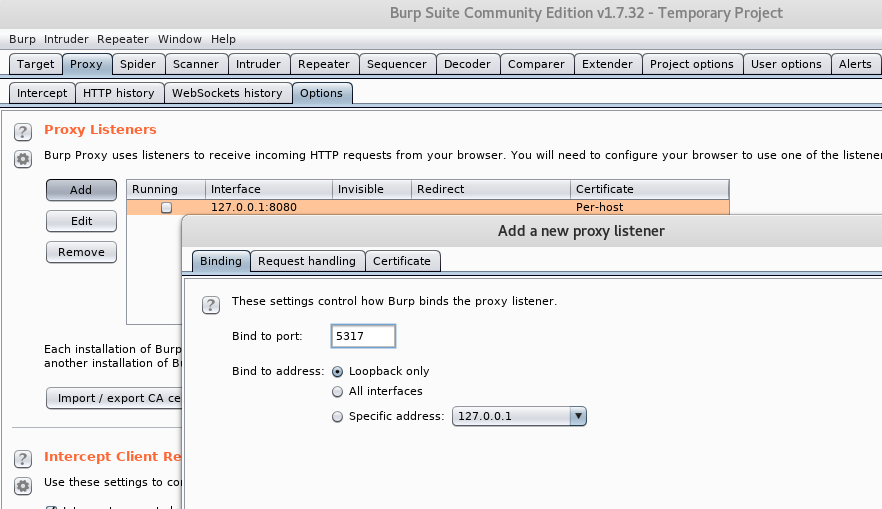This screenshot has height=509, width=882.
Task: Select All interfaces radio button
Action: tap(338, 391)
